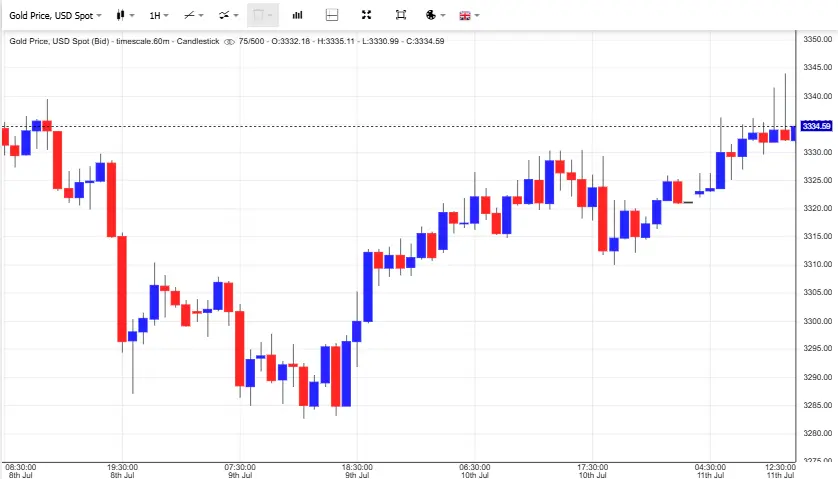
Task: Click the split panel layout icon
Action: point(332,15)
